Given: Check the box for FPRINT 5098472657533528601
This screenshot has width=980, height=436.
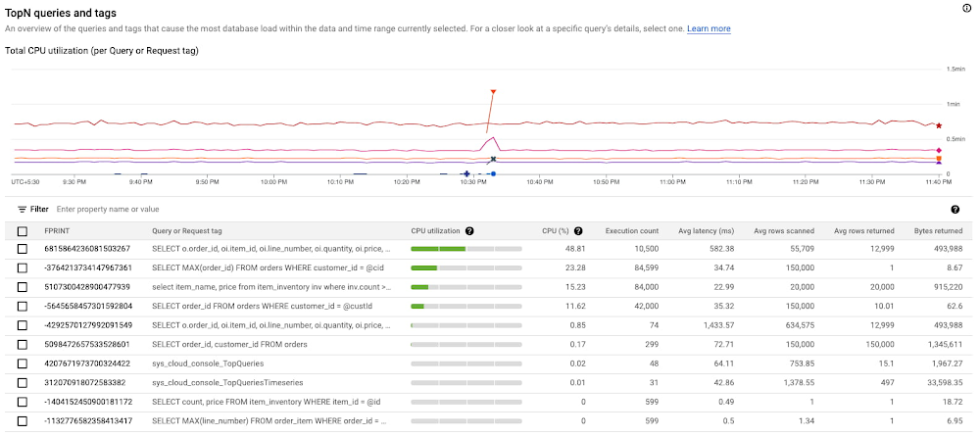Looking at the screenshot, I should (23, 344).
